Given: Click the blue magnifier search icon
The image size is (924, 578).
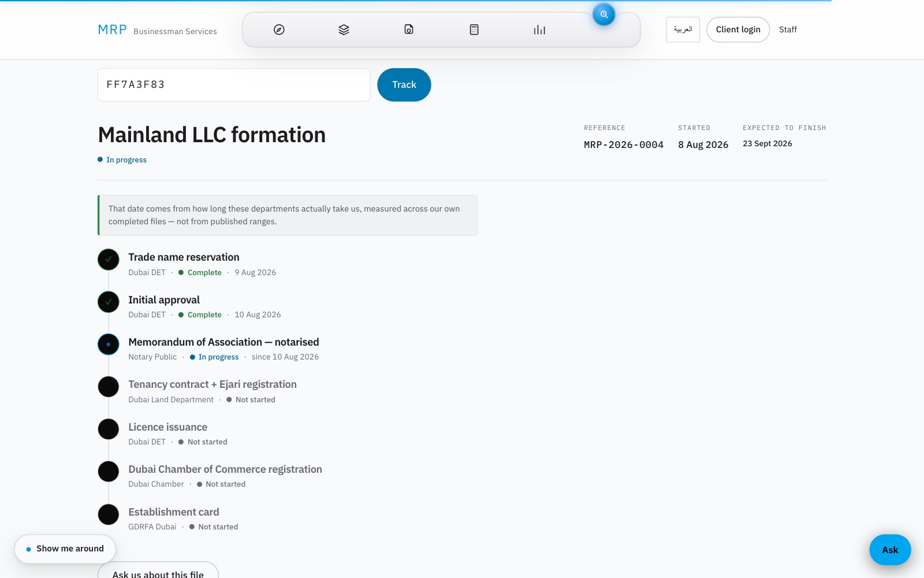Looking at the screenshot, I should [603, 14].
